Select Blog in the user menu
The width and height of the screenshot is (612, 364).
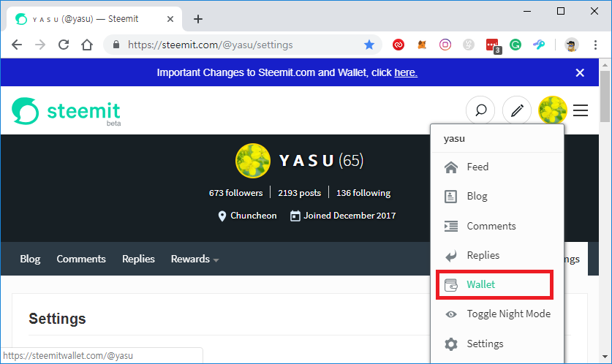[497, 196]
